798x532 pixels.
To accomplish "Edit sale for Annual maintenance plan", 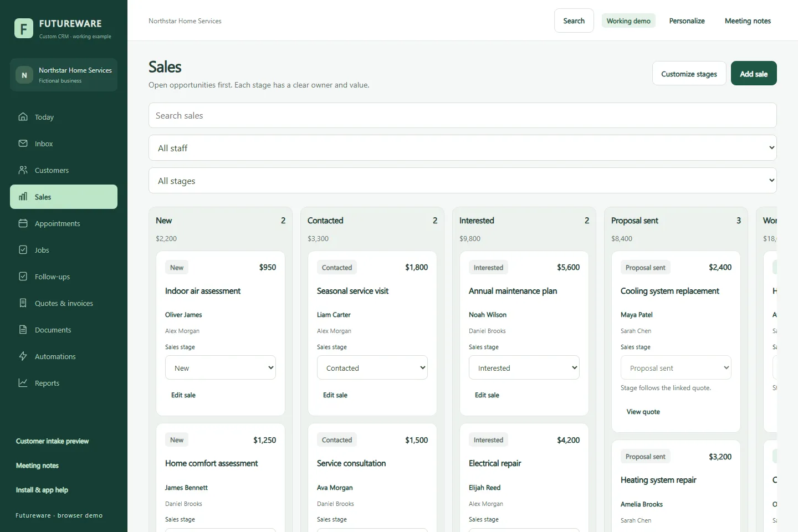I will click(487, 395).
